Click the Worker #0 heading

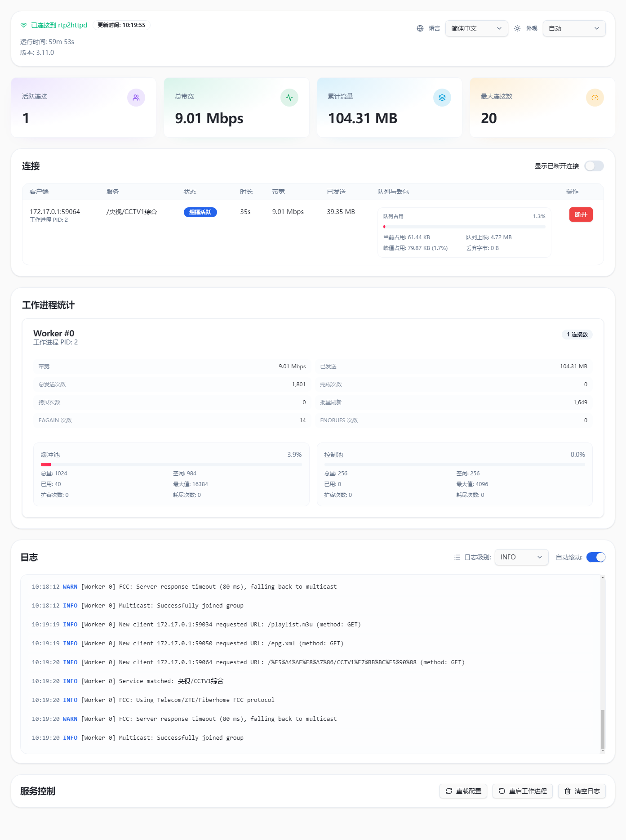click(x=54, y=333)
